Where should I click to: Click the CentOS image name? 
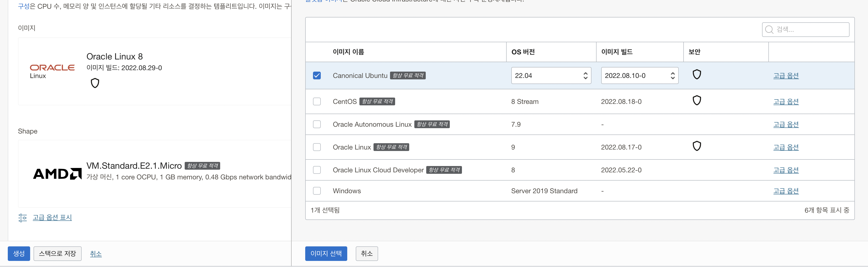coord(344,101)
